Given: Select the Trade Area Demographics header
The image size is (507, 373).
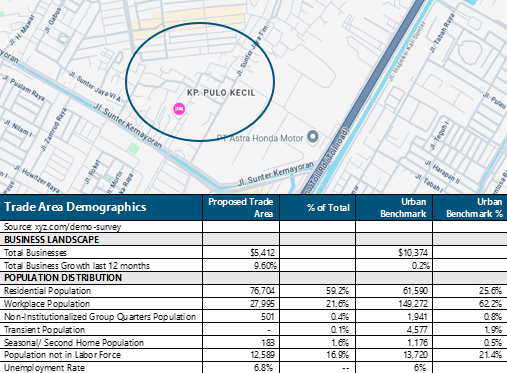Looking at the screenshot, I should 101,207.
